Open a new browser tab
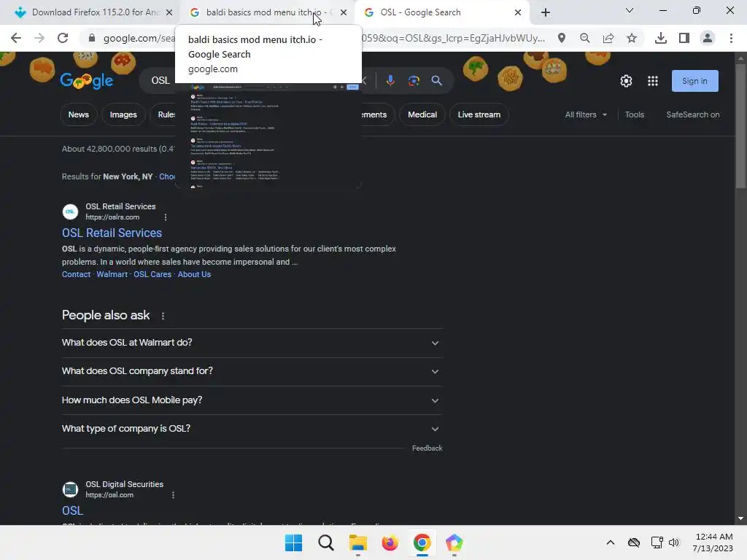 (x=546, y=12)
